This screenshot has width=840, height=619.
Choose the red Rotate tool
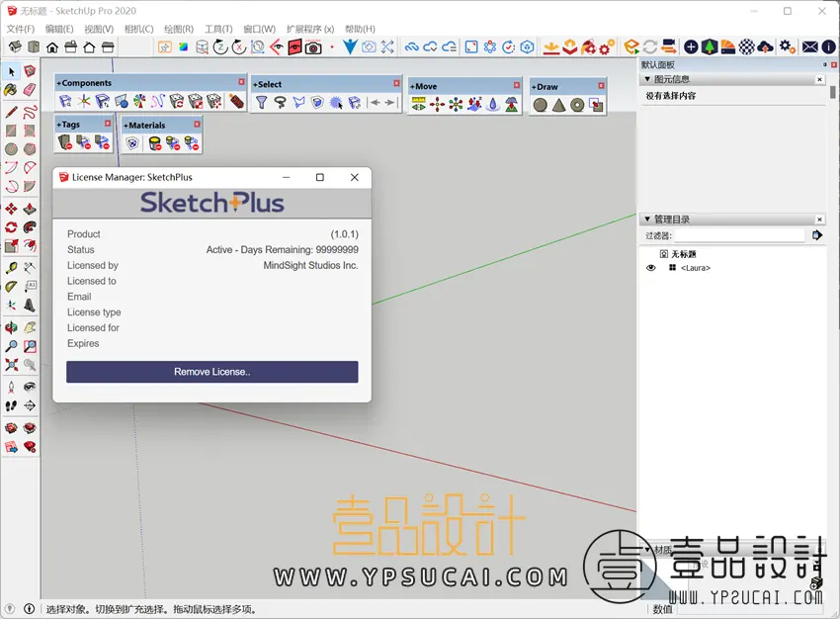coord(11,227)
